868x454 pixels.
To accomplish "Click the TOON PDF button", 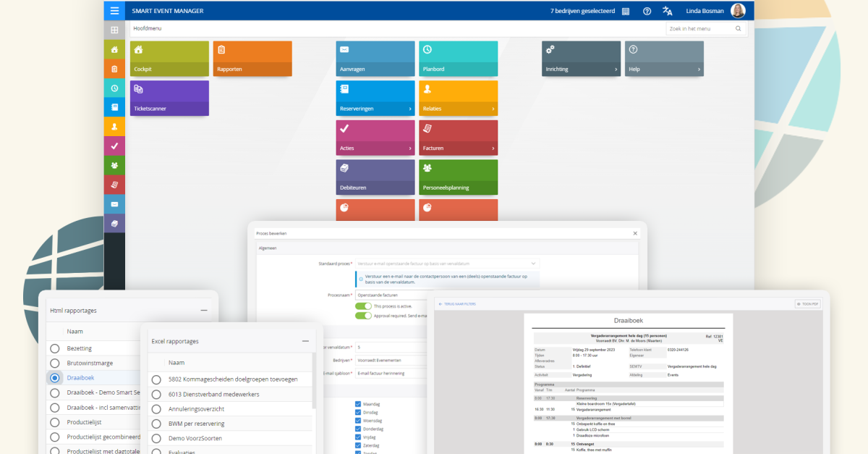I will click(x=807, y=303).
